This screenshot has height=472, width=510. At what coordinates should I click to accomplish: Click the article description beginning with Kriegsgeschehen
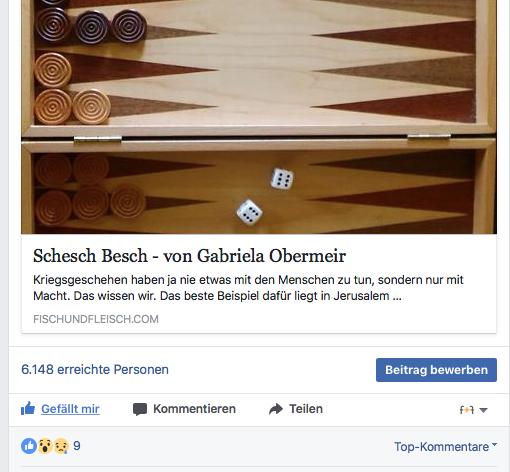248,288
